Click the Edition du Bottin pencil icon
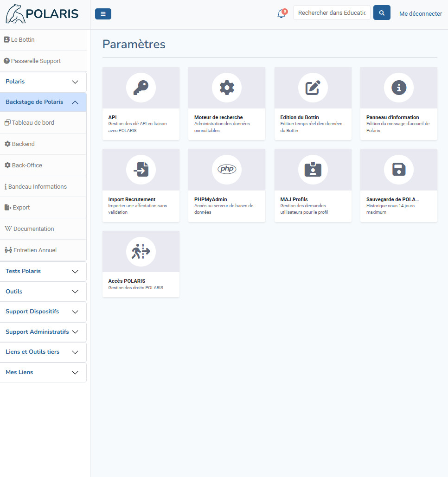Screen dimensions: 448x477 [x=313, y=88]
